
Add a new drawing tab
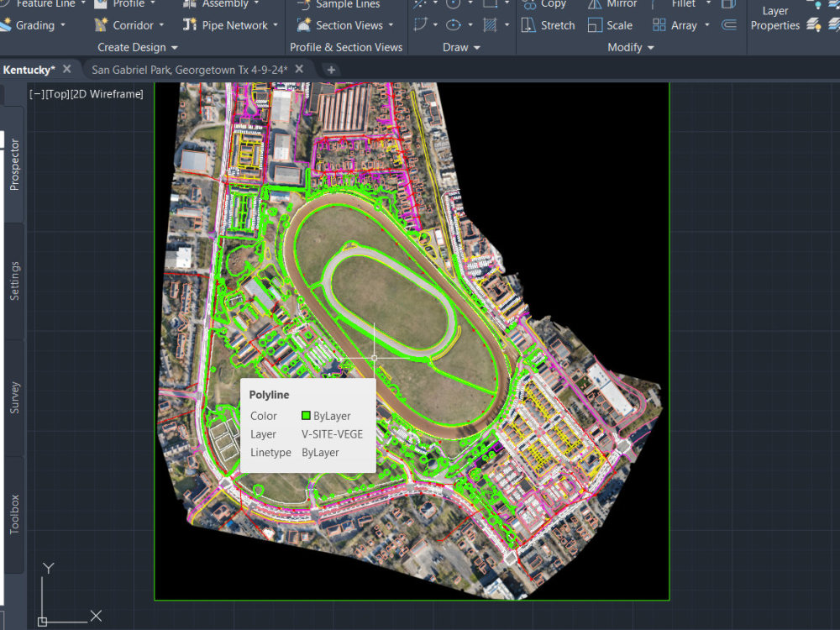click(331, 70)
